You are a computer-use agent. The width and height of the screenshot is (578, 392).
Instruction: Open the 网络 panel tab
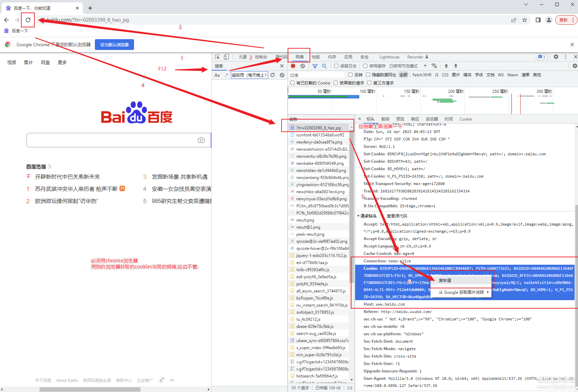click(299, 57)
